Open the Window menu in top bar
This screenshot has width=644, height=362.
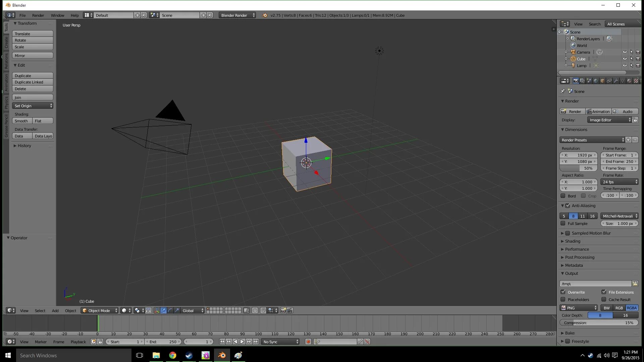tap(57, 15)
